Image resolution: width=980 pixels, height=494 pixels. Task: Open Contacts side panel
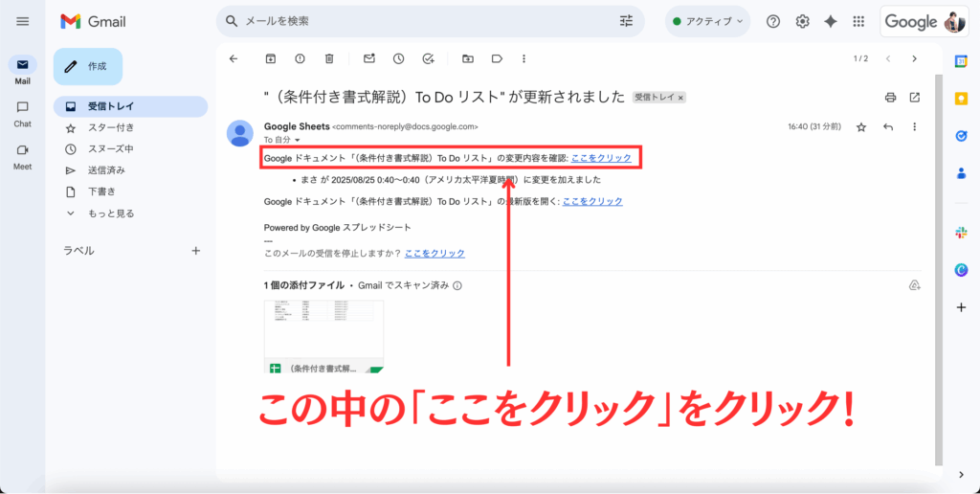[961, 173]
